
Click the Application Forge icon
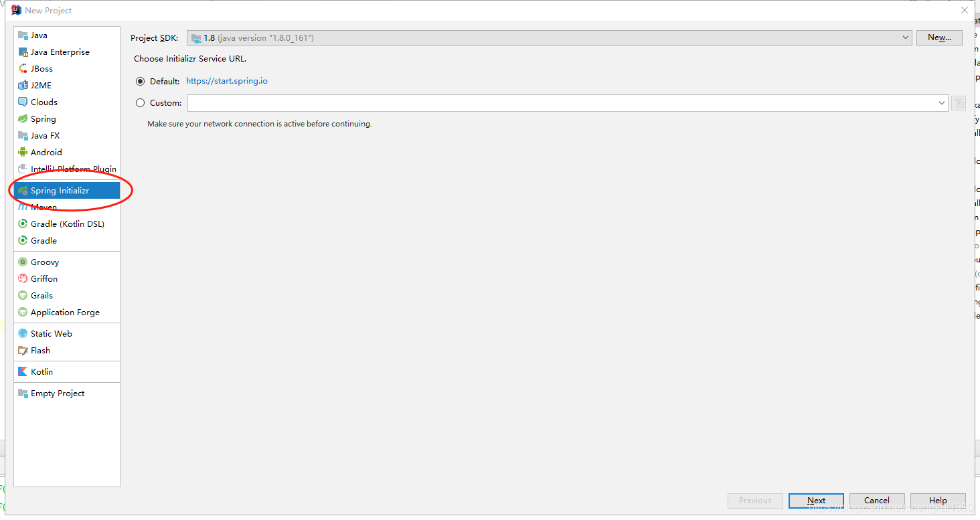pos(23,313)
